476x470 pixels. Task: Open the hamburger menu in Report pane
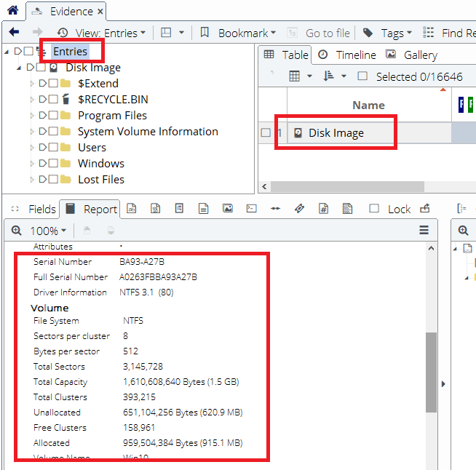(424, 231)
